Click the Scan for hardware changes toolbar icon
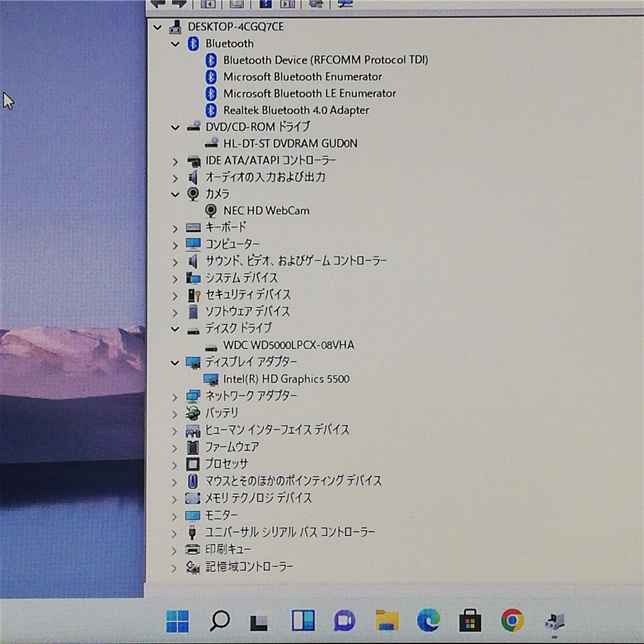Screen dimensions: 644x644 pos(316,5)
